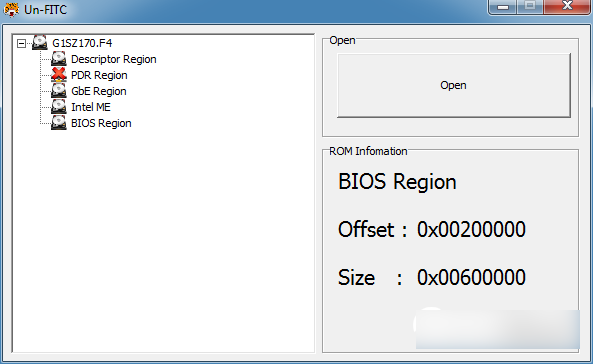593x364 pixels.
Task: Click the Size value 0x00600000
Action: click(x=471, y=277)
